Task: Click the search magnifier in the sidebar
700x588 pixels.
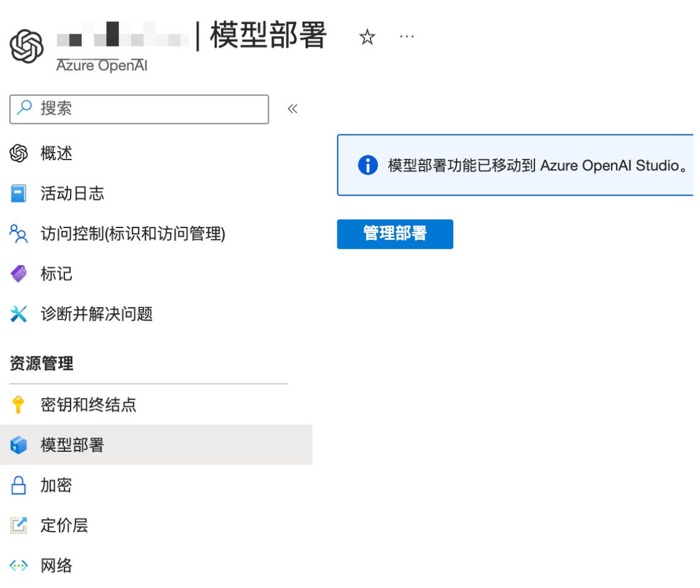Action: [25, 109]
